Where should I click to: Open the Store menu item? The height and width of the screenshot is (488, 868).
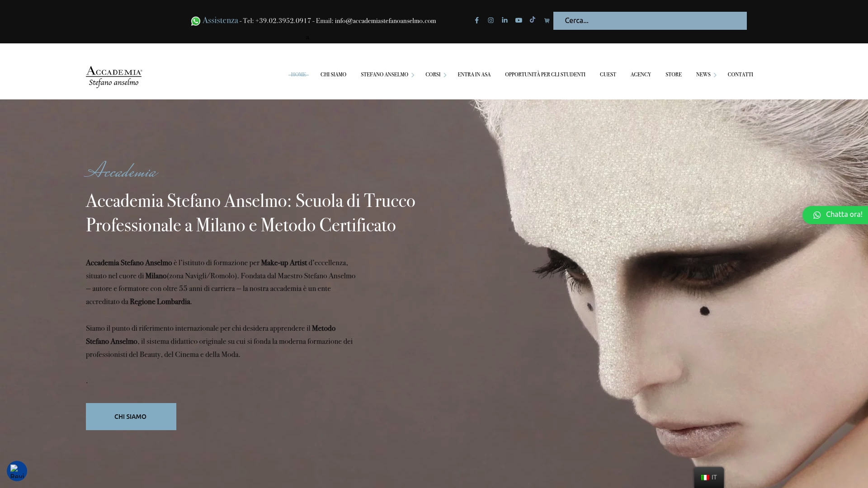tap(673, 75)
